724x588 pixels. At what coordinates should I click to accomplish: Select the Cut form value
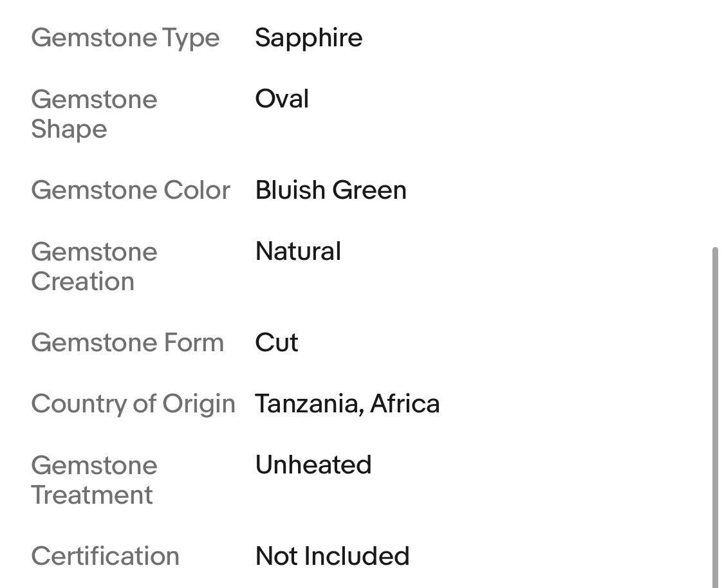(277, 342)
